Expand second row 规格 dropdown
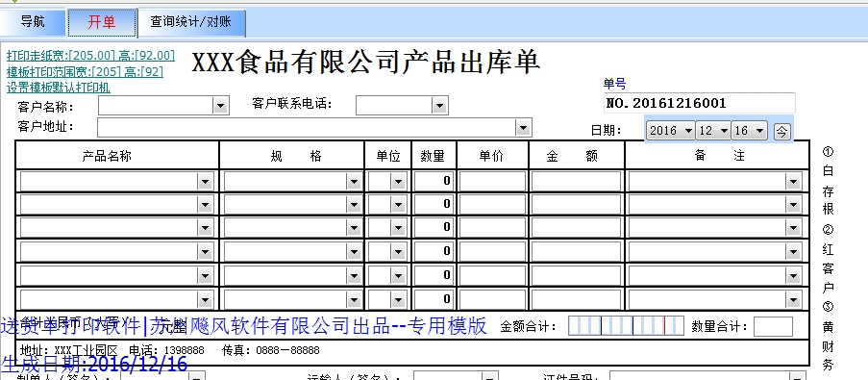 click(354, 205)
